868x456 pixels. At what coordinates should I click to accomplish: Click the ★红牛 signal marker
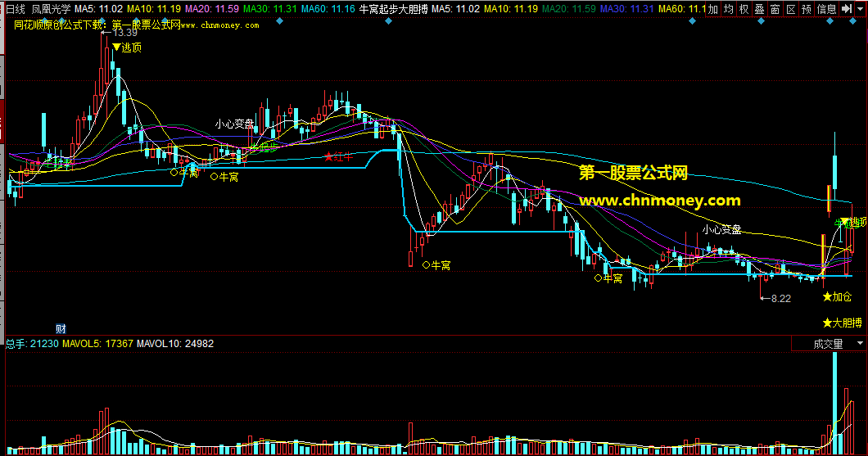(339, 156)
